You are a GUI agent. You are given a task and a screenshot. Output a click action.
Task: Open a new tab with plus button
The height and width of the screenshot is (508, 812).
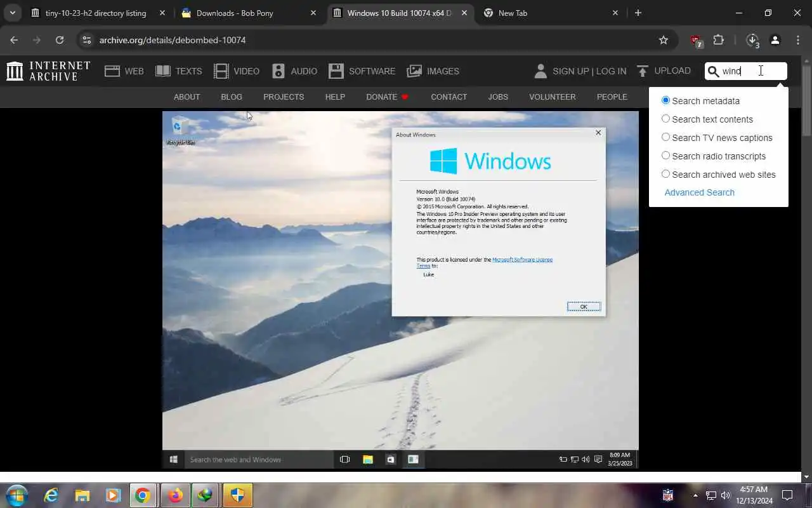(638, 13)
